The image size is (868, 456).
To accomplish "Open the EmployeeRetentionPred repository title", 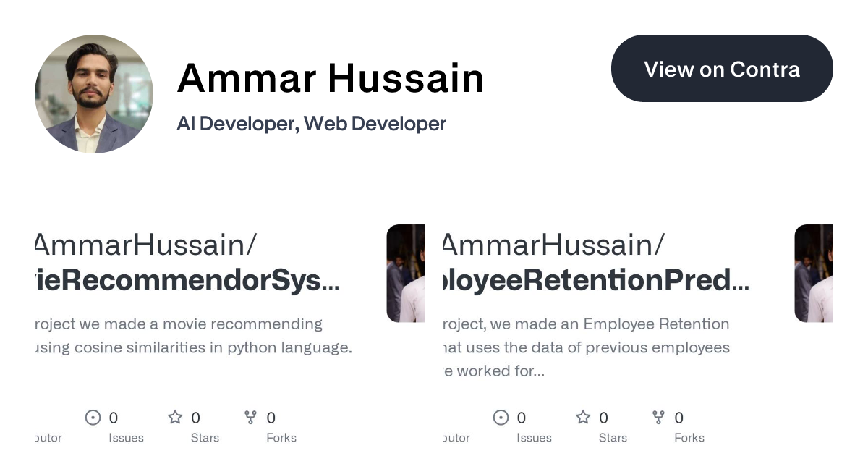I will click(593, 280).
